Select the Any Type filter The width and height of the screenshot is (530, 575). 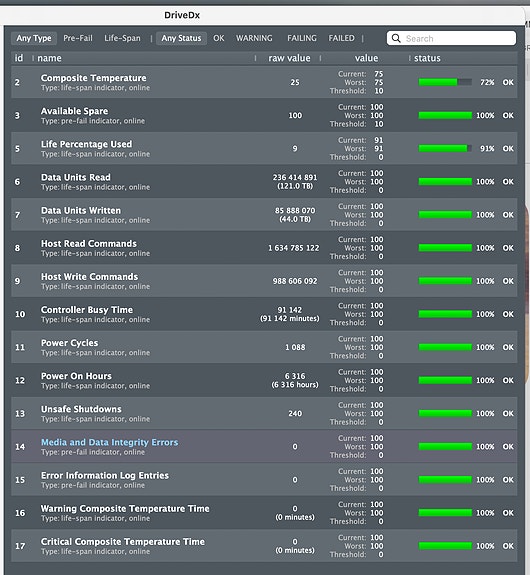pyautogui.click(x=34, y=38)
